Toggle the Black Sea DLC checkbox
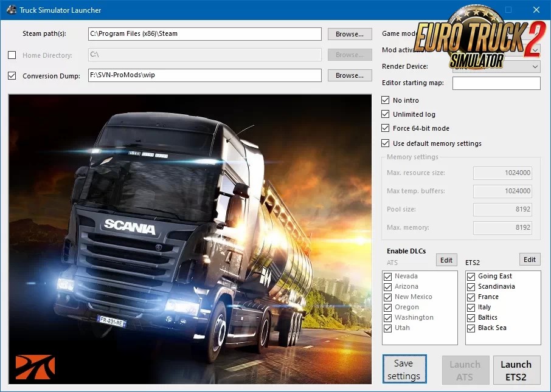551x392 pixels. 471,328
